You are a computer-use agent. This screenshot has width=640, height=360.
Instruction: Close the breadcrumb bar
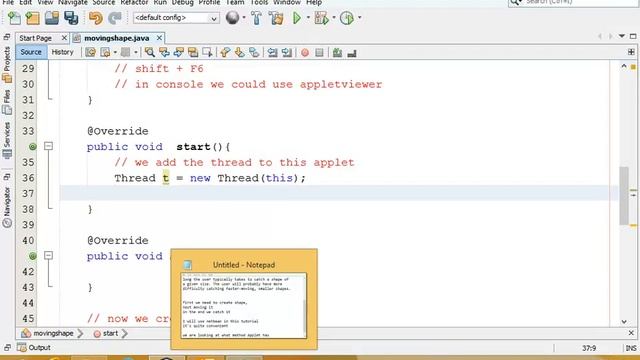(x=631, y=333)
